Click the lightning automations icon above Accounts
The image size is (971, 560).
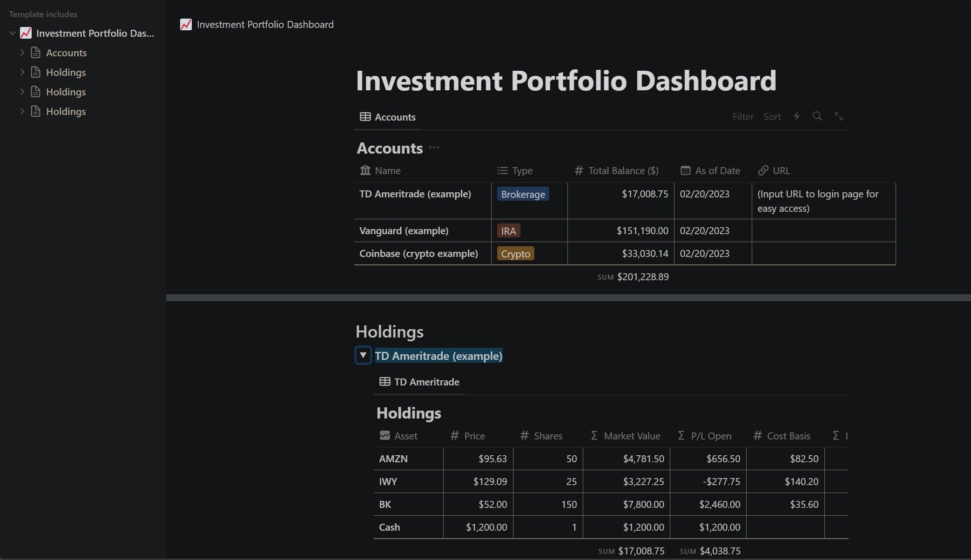tap(796, 116)
